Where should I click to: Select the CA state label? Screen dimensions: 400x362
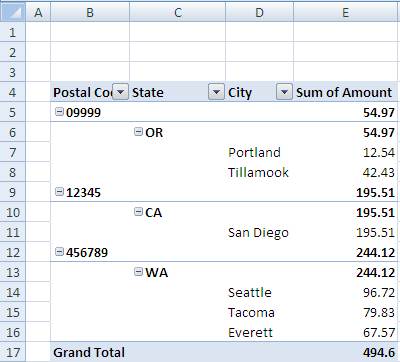(154, 213)
